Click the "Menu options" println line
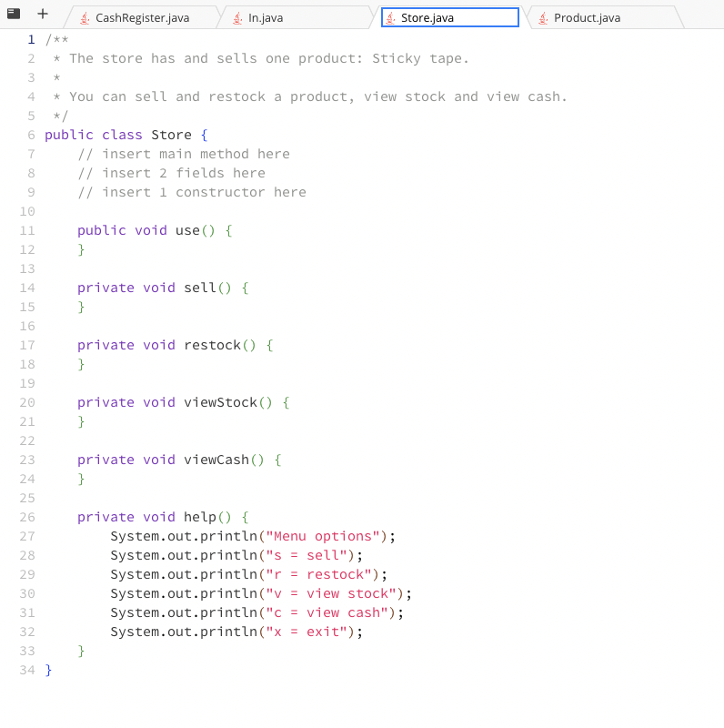 click(253, 536)
